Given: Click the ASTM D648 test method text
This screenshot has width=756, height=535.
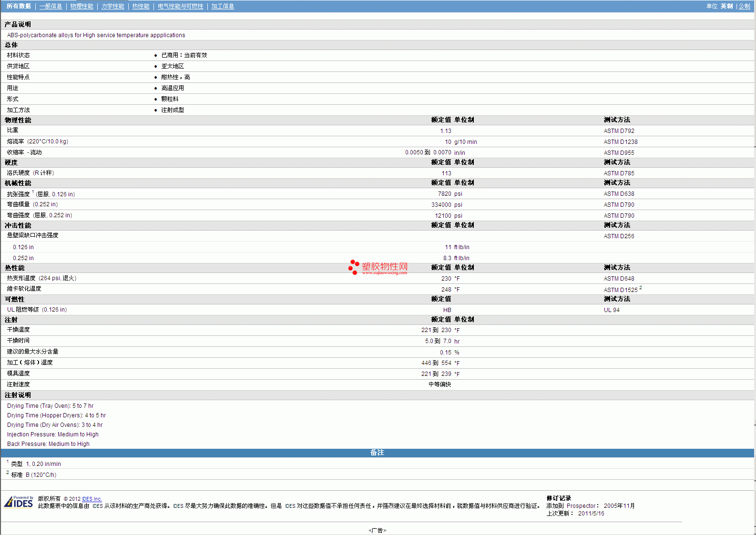Looking at the screenshot, I should pos(619,279).
